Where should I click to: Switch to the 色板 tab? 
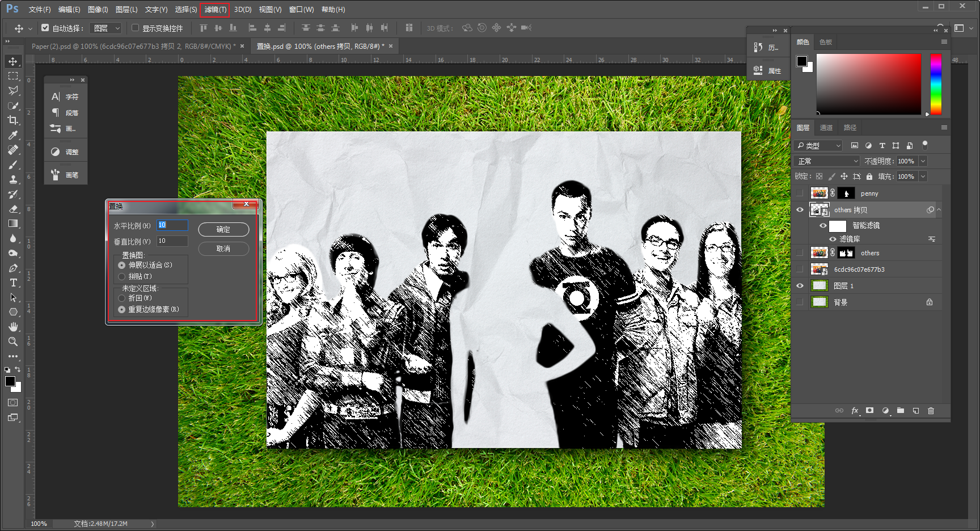point(826,42)
